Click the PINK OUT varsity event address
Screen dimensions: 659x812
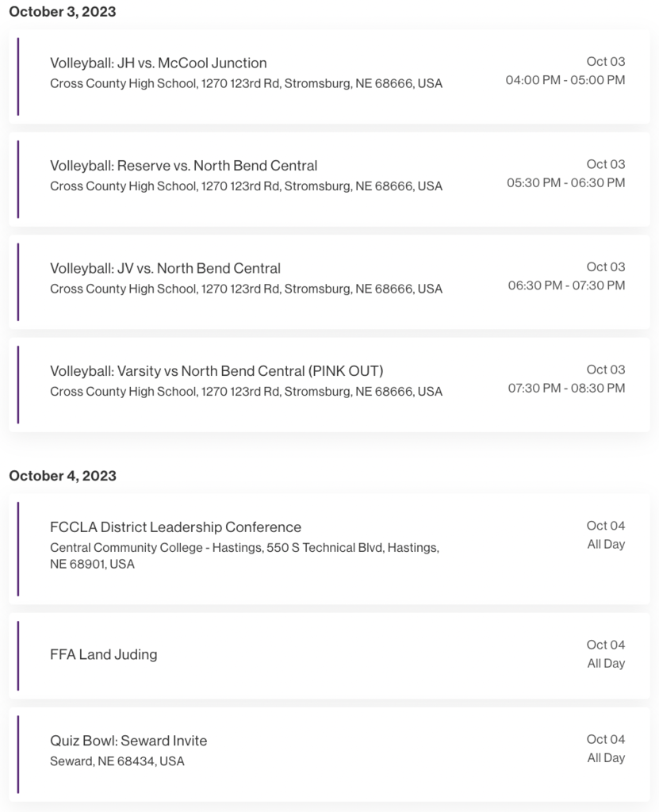pyautogui.click(x=246, y=392)
